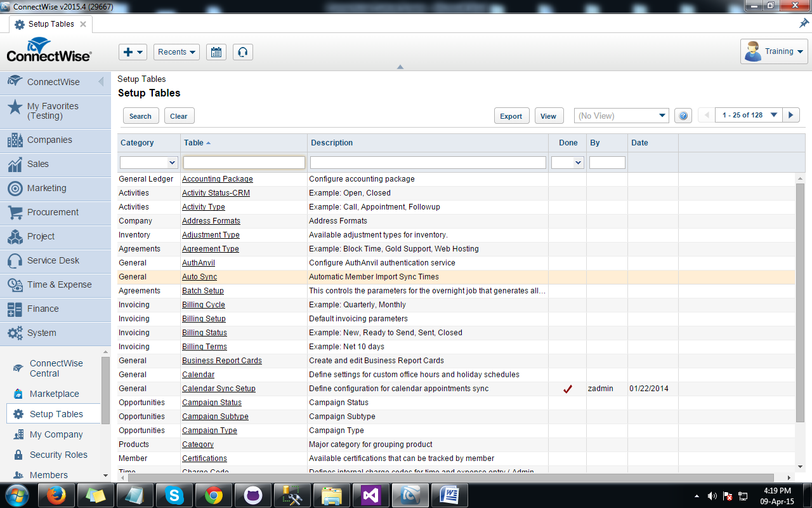This screenshot has height=508, width=812.
Task: Open the Calendar Sync Setup link
Action: click(219, 389)
